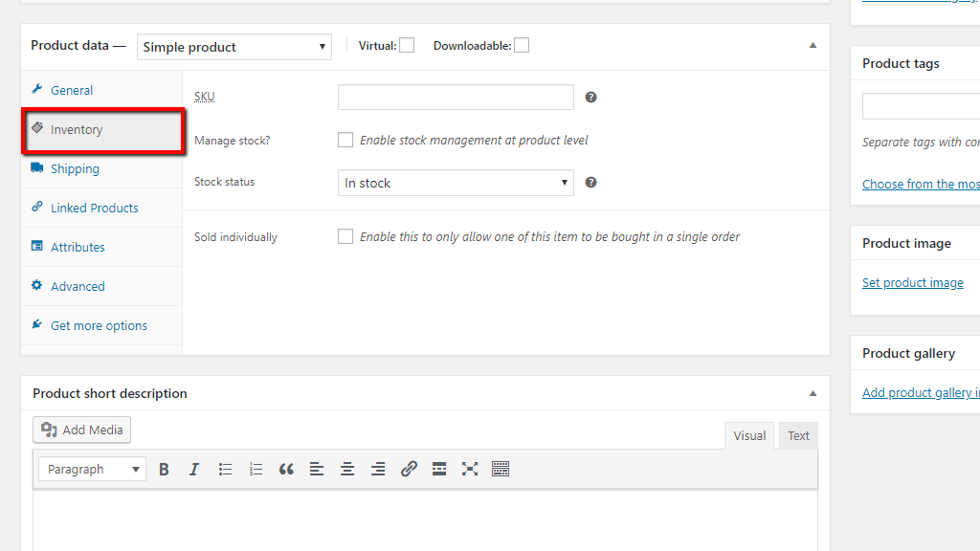Click the insert link icon
Screen dimensions: 980x551
tap(409, 469)
